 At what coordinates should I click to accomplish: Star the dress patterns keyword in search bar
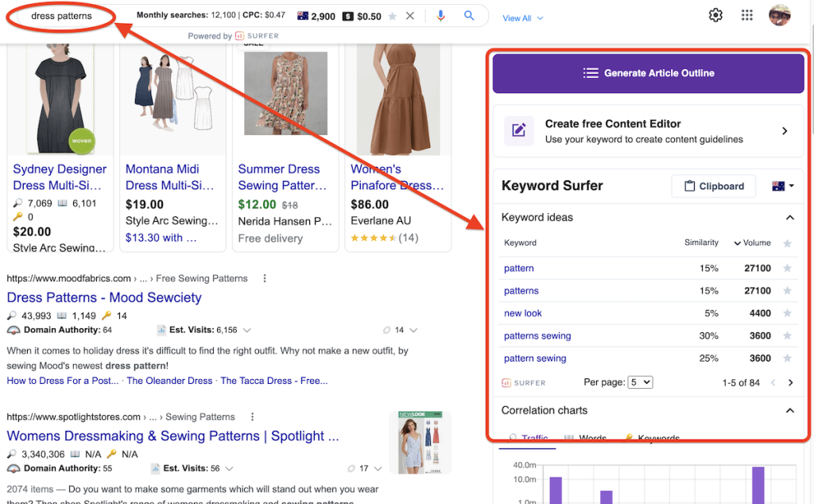pyautogui.click(x=393, y=16)
